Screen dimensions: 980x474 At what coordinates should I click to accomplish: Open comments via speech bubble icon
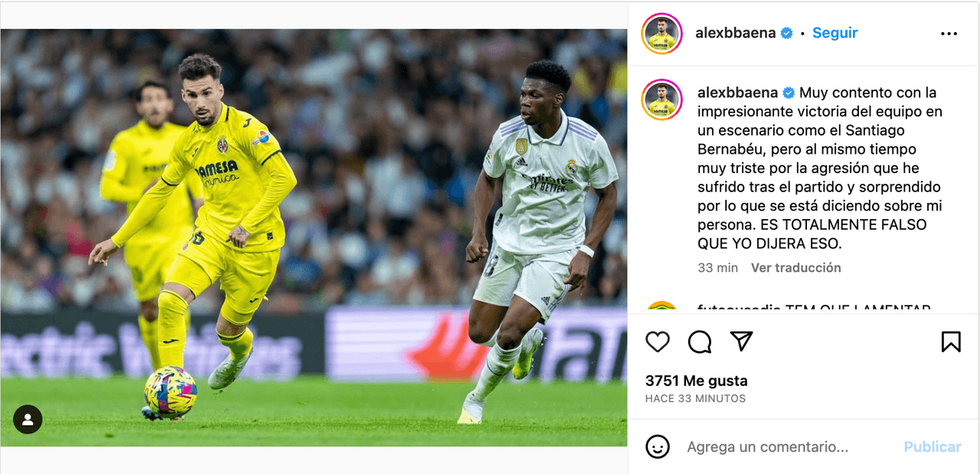coord(700,342)
